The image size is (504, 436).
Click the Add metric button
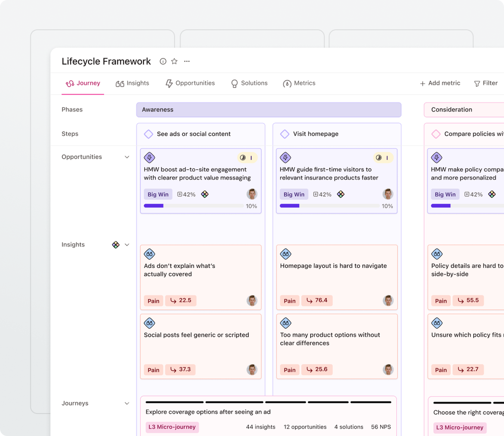pyautogui.click(x=440, y=83)
